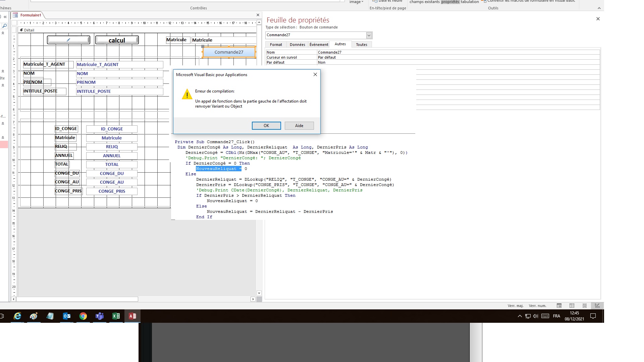Select the ANNUEL text box control
This screenshot has width=644, height=362.
(x=112, y=156)
